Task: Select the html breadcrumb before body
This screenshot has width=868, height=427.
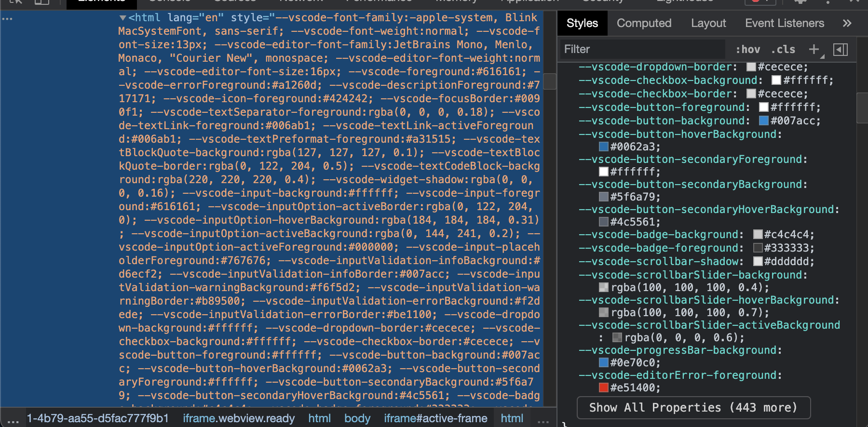Action: (319, 418)
